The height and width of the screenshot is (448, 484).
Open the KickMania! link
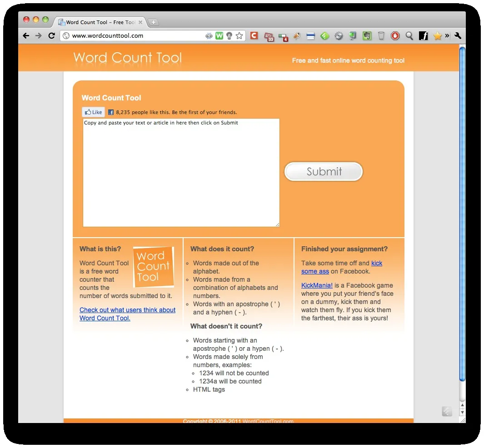(317, 285)
